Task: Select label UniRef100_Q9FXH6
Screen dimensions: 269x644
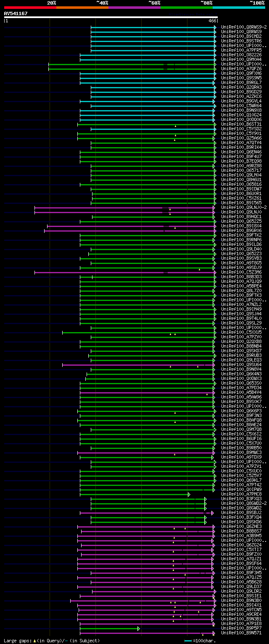Action: pos(241,73)
